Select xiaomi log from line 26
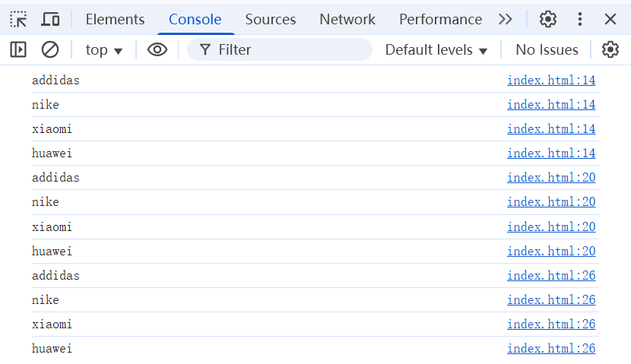The height and width of the screenshot is (364, 631). (x=52, y=324)
